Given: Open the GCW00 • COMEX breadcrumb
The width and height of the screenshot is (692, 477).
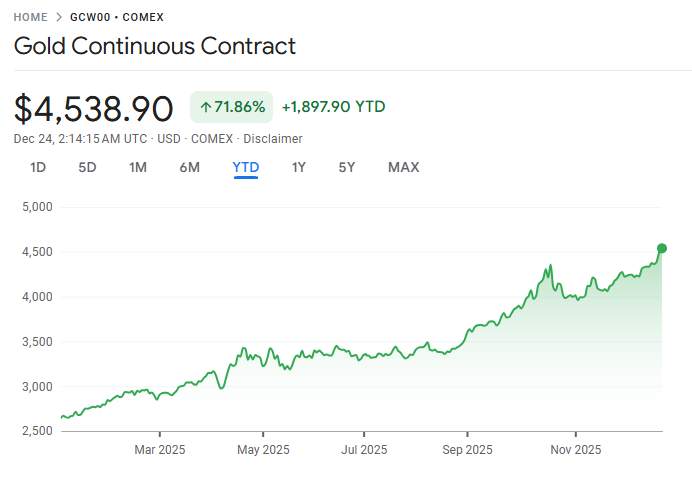Looking at the screenshot, I should (x=117, y=17).
